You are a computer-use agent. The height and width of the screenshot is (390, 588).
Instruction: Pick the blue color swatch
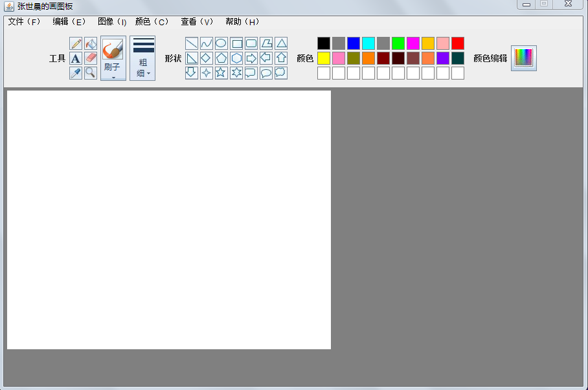354,43
